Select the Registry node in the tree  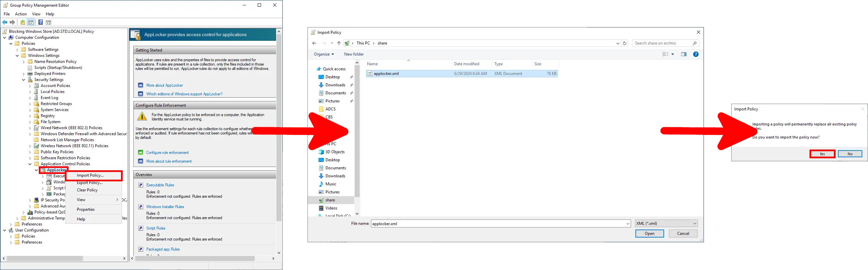click(47, 116)
